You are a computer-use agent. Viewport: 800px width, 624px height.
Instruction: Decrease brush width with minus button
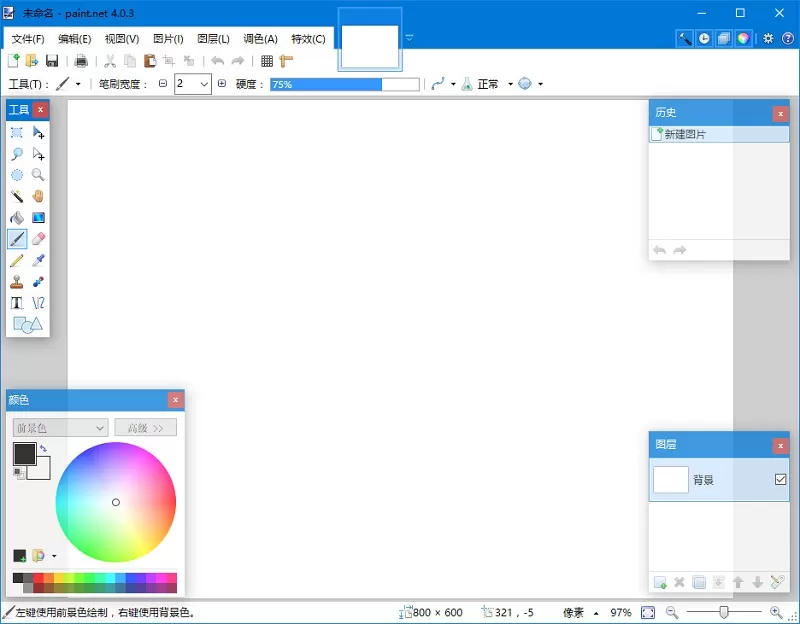point(163,84)
